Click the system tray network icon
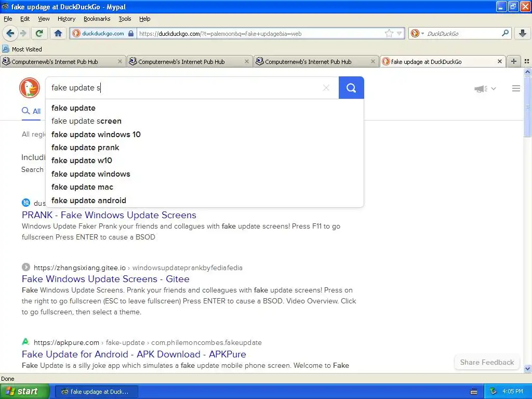 point(493,392)
